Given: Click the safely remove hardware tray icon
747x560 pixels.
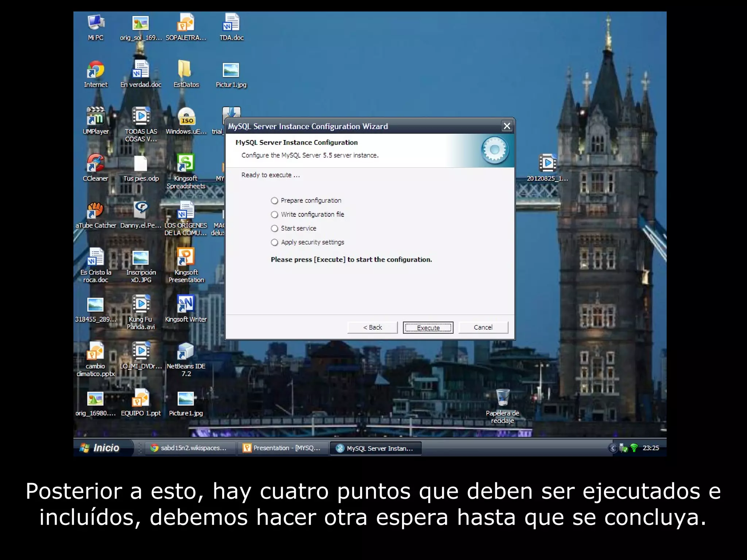Looking at the screenshot, I should [x=624, y=448].
